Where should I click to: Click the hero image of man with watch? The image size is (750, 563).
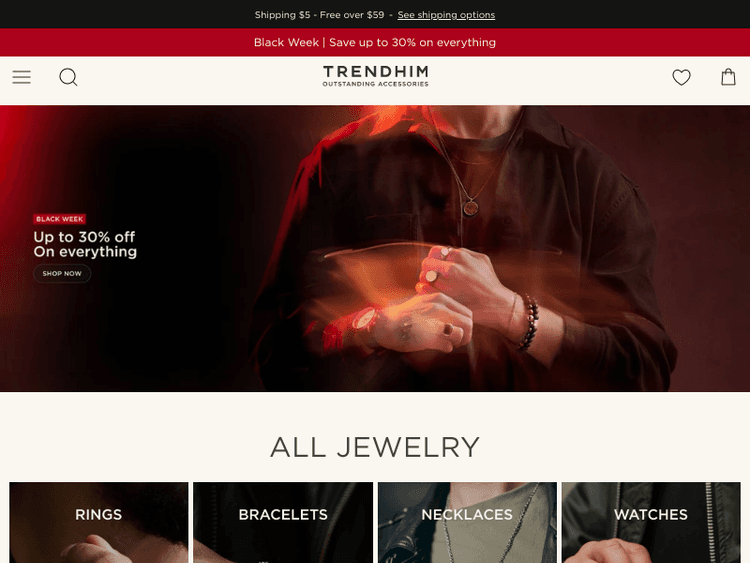375,248
